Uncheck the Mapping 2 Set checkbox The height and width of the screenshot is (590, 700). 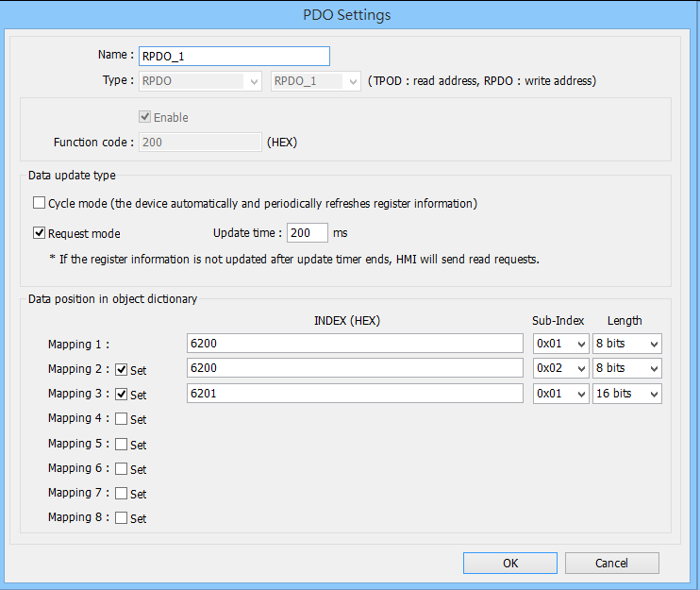(x=121, y=369)
